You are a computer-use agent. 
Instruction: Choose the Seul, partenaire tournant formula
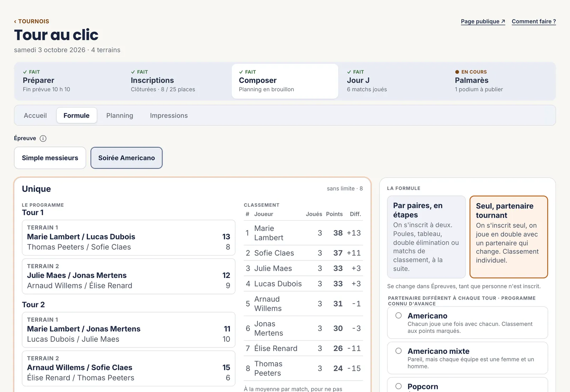(x=509, y=237)
